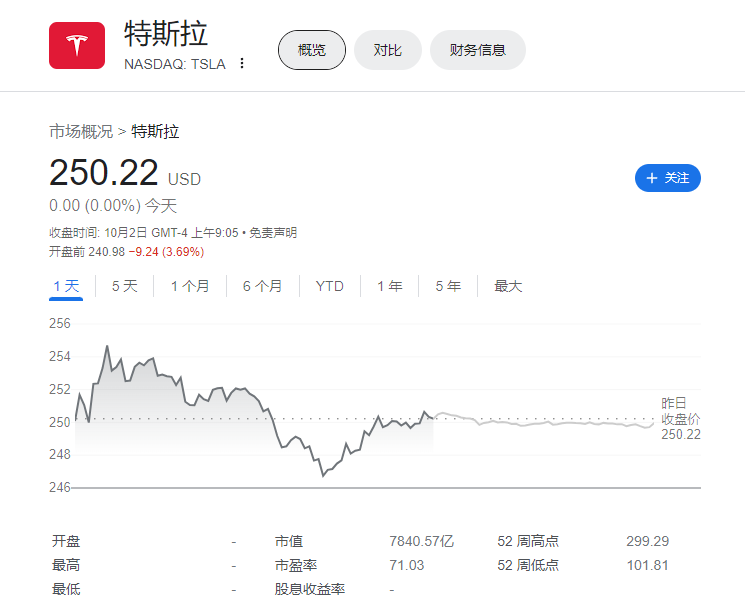This screenshot has height=615, width=745.
Task: Switch to the 对比 compare tab
Action: point(388,50)
